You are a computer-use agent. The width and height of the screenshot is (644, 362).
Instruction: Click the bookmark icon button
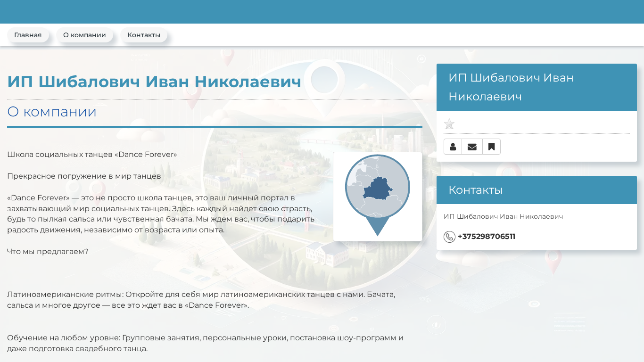pyautogui.click(x=491, y=147)
